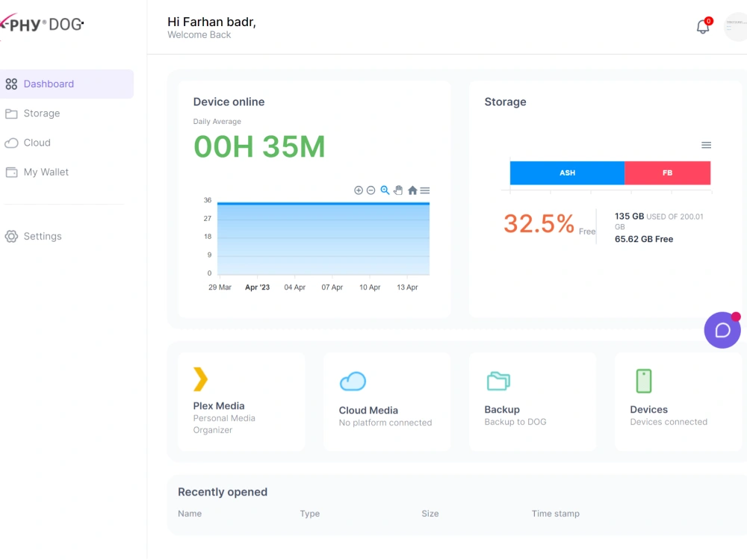Activate the chart panning hand tool

398,190
